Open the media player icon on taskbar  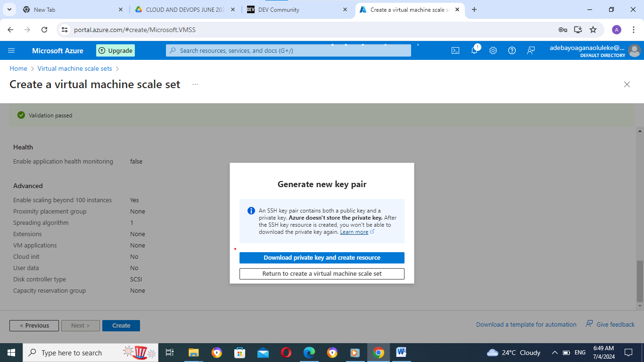(x=355, y=353)
